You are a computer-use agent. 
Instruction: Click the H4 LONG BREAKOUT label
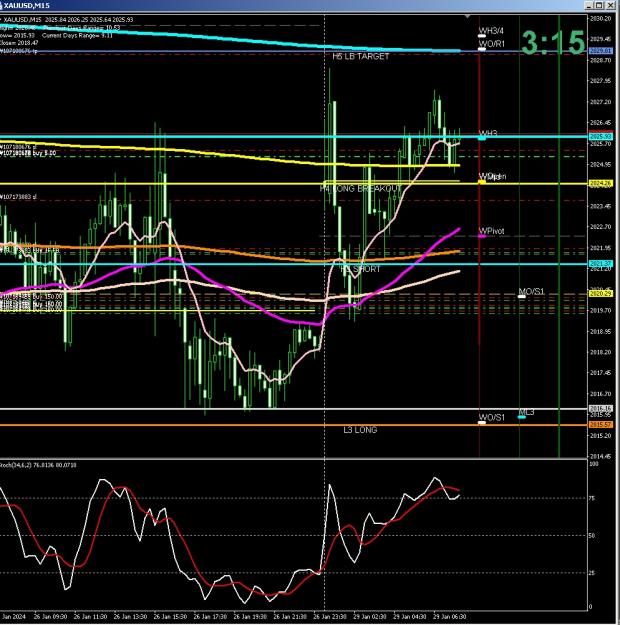point(361,189)
